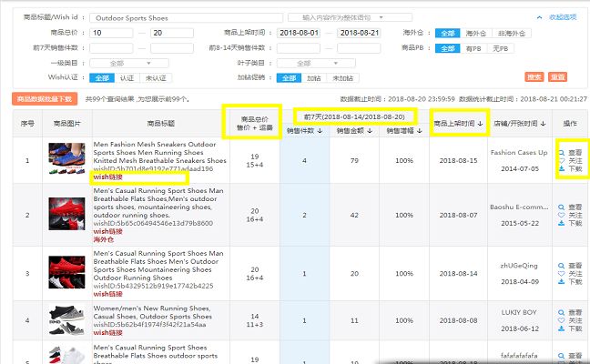The width and height of the screenshot is (590, 364).
Task: Select 非海外仓 non-overseas warehouse option
Action: click(x=512, y=33)
